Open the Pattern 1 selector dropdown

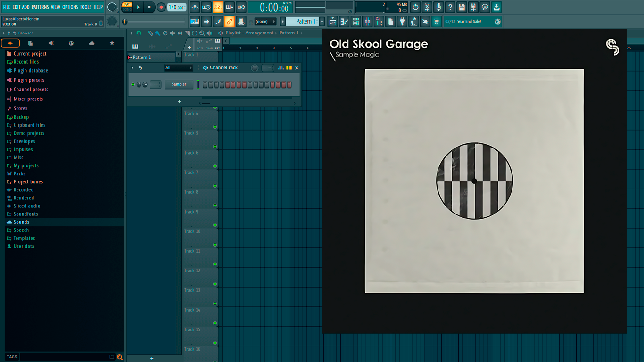coord(303,21)
